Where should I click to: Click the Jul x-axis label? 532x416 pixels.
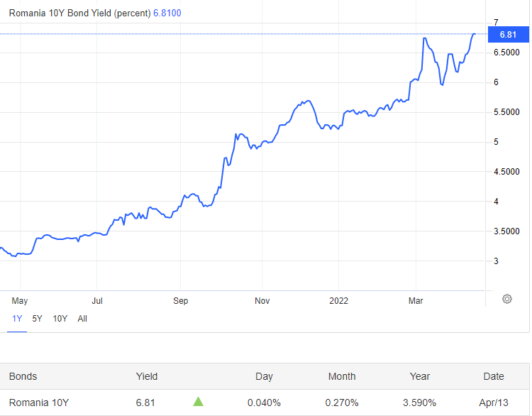tap(97, 301)
